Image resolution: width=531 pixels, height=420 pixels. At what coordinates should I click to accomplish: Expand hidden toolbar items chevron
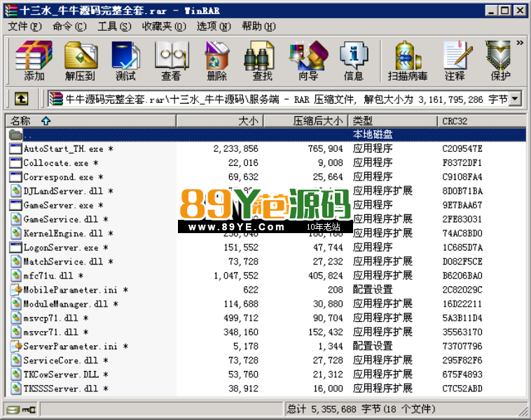[x=520, y=43]
